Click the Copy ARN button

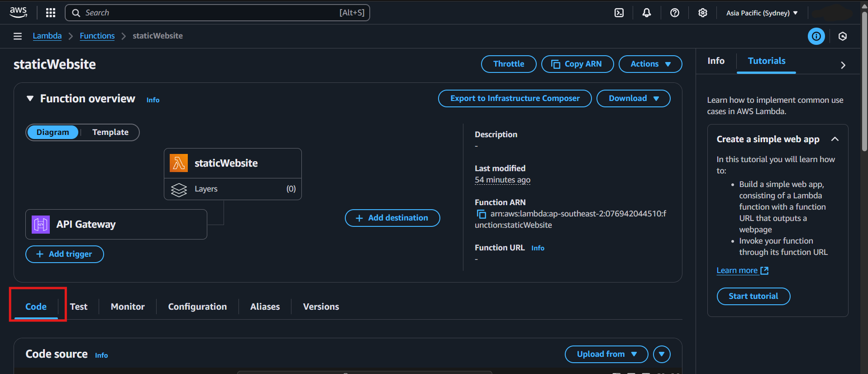577,64
